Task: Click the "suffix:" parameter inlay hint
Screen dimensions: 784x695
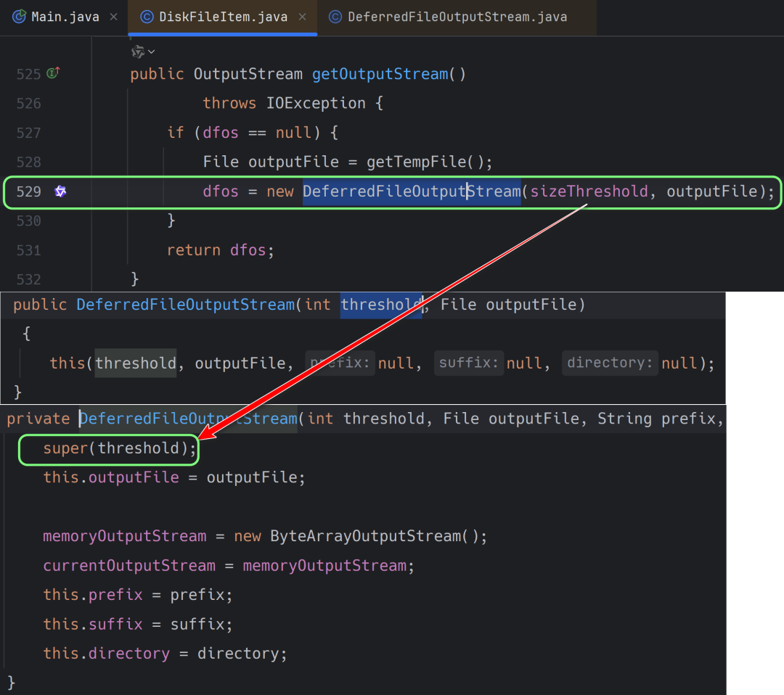Action: click(x=468, y=363)
